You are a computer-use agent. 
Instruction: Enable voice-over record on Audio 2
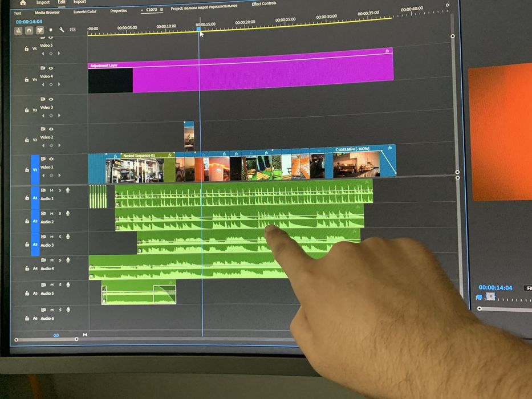pyautogui.click(x=68, y=213)
